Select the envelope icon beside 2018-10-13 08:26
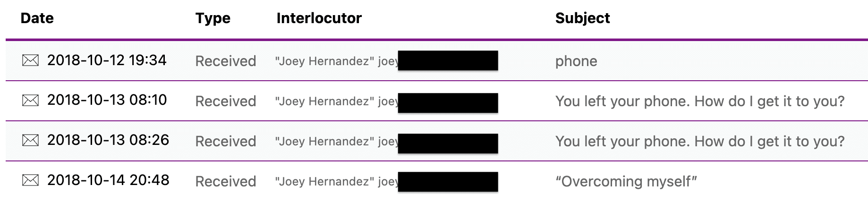Screen dimensions: 868x202 30,140
